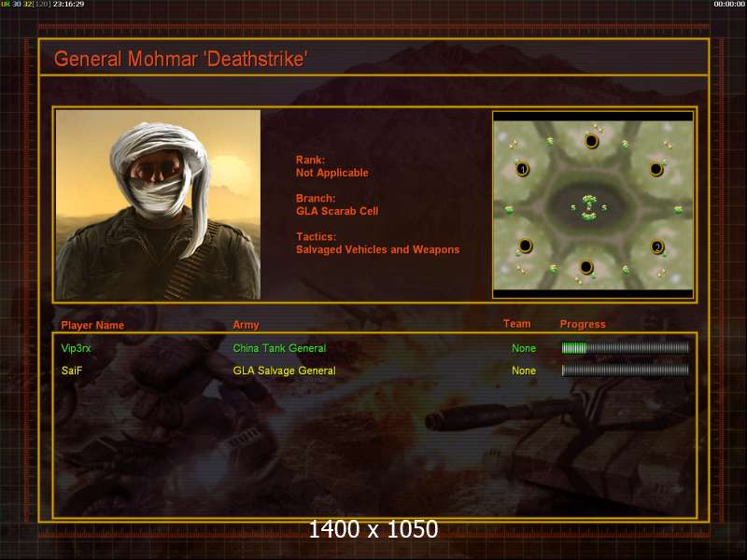This screenshot has height=560, width=747.
Task: Click the 23:16:29 clock readout
Action: pos(68,4)
